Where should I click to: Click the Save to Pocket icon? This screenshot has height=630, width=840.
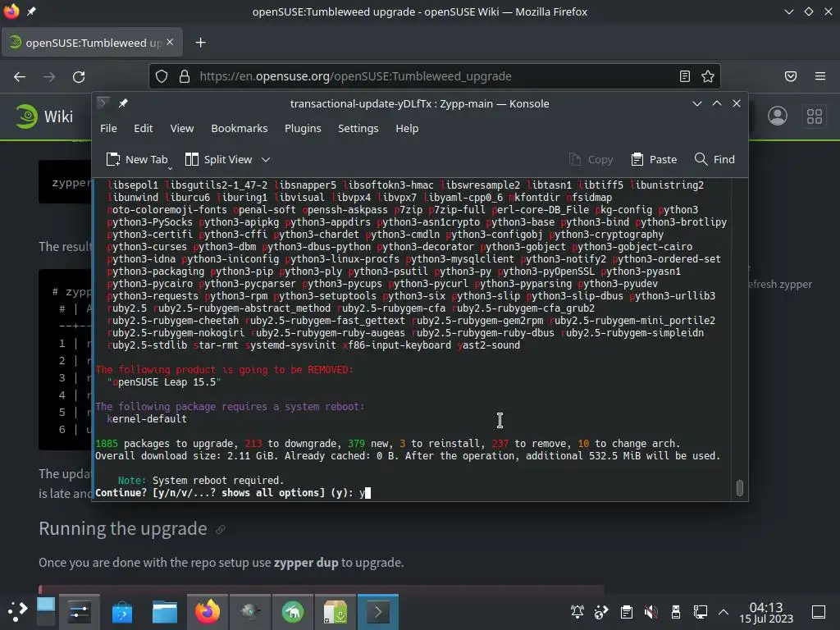(791, 76)
